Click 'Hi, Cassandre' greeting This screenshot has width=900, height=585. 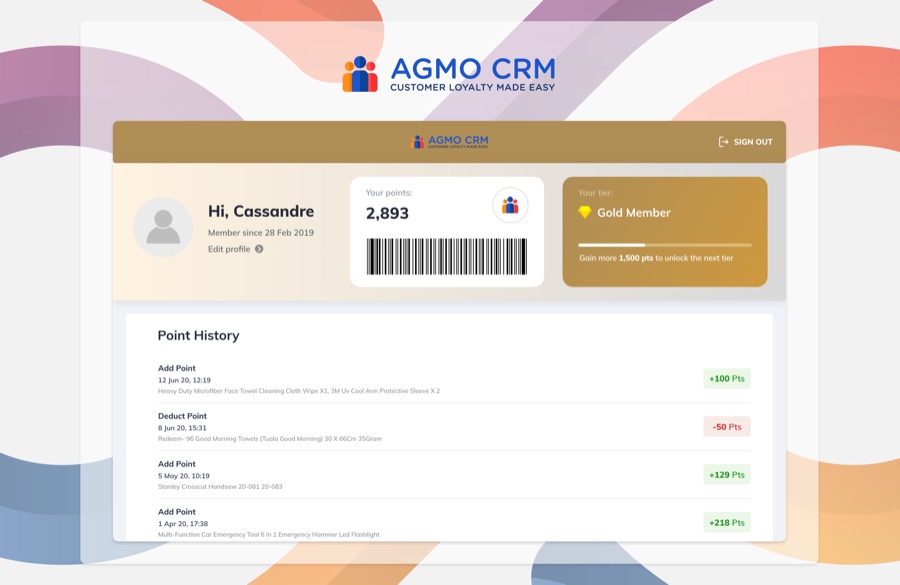click(261, 211)
